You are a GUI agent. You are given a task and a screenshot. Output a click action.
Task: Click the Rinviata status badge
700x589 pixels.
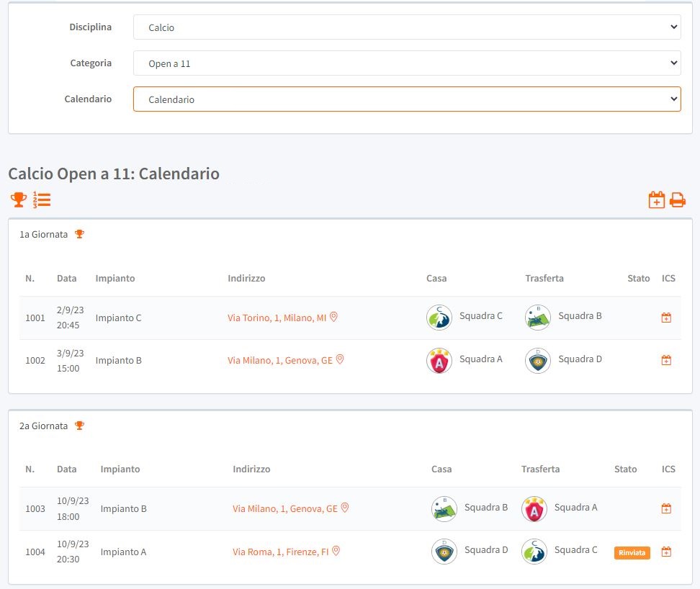(x=632, y=553)
